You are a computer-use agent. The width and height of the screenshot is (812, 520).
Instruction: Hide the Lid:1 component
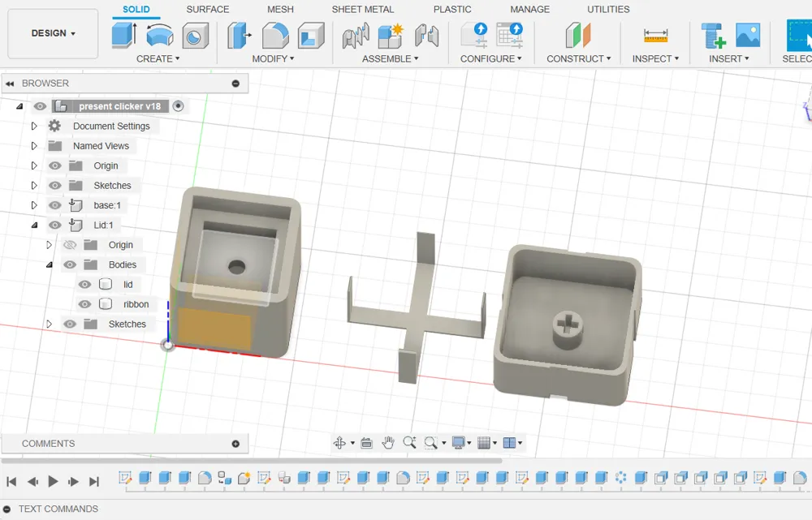[55, 225]
